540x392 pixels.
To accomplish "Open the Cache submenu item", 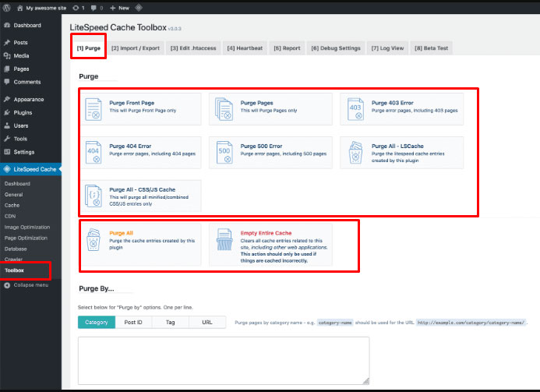I will [x=12, y=205].
